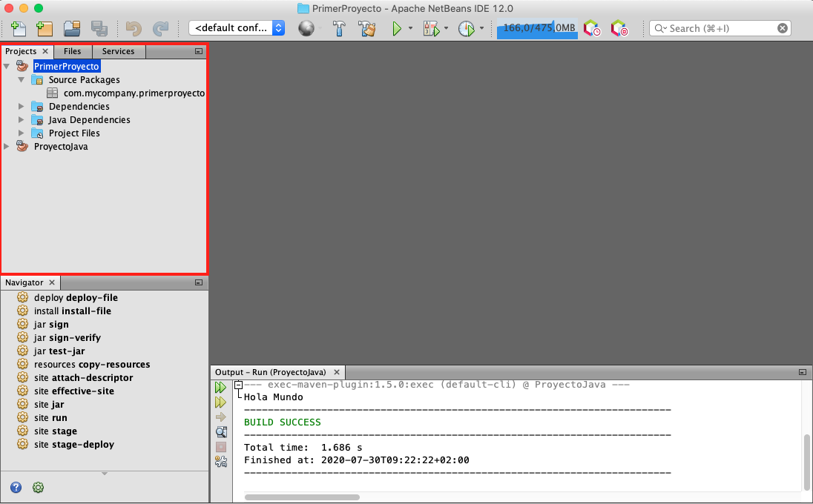Select the Java Dependencies folder
813x504 pixels.
pyautogui.click(x=89, y=119)
